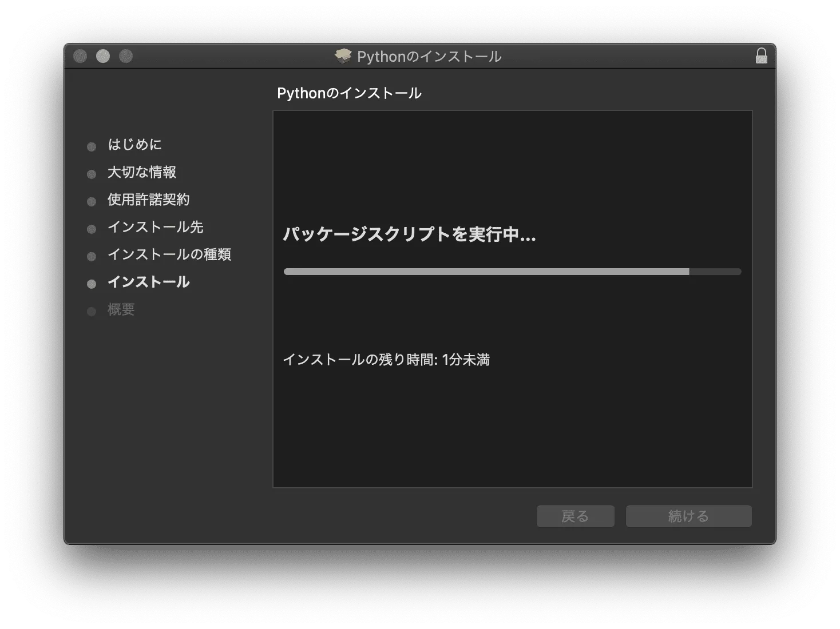Click the bullet next to 使用許諾契約
Screen dimensions: 840x629
pyautogui.click(x=92, y=202)
